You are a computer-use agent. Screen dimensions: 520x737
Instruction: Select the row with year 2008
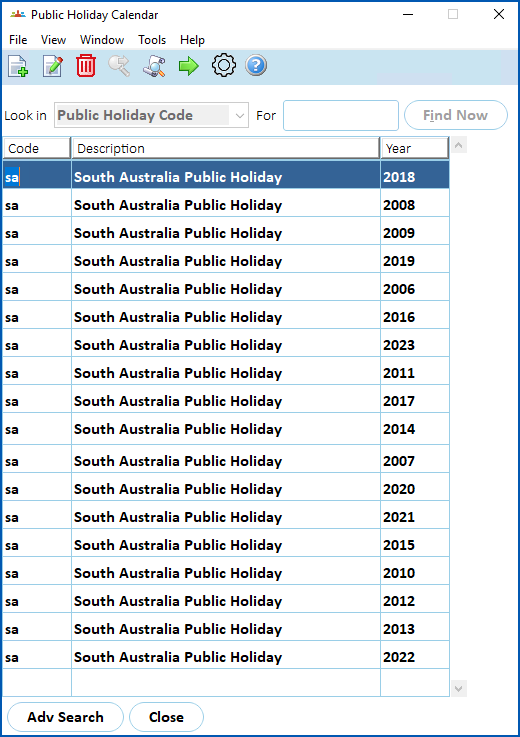(226, 203)
